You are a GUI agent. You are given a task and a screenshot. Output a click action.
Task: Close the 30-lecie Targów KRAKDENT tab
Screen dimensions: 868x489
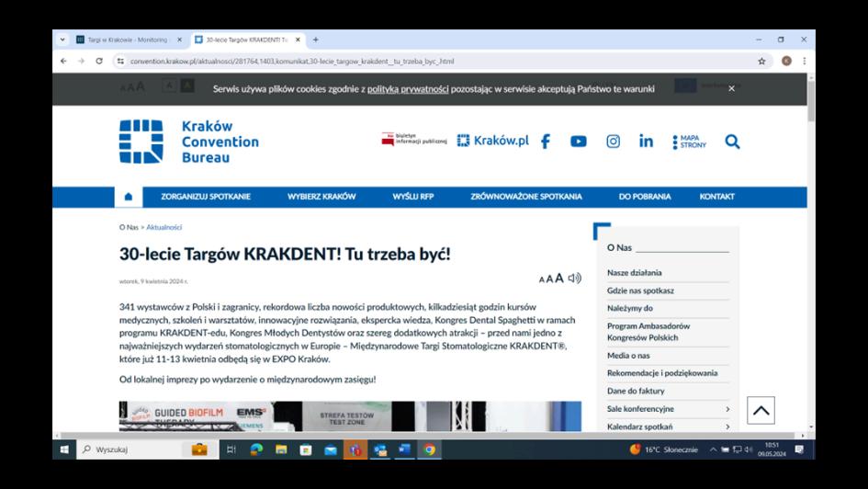(x=298, y=40)
